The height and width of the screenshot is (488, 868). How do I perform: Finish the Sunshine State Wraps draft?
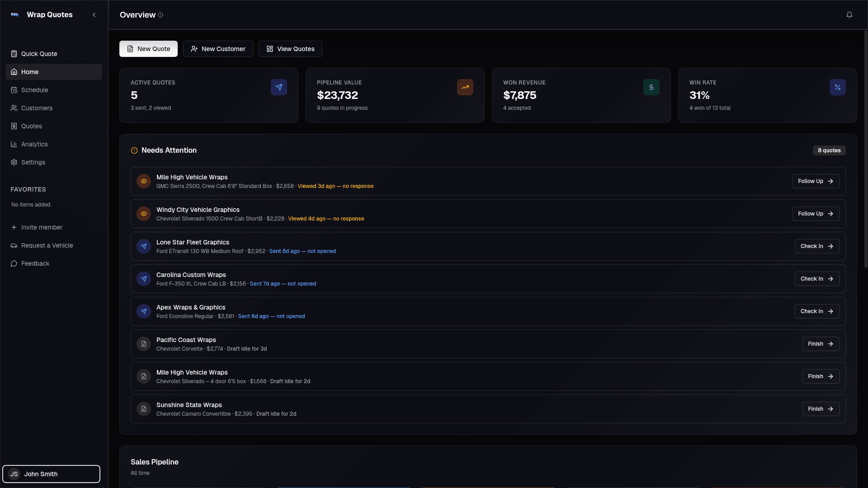pos(820,409)
